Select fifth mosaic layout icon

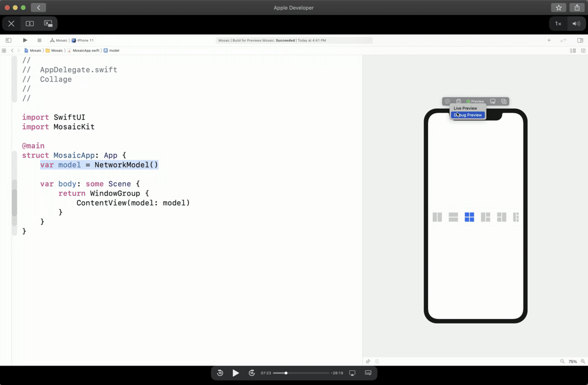click(502, 217)
